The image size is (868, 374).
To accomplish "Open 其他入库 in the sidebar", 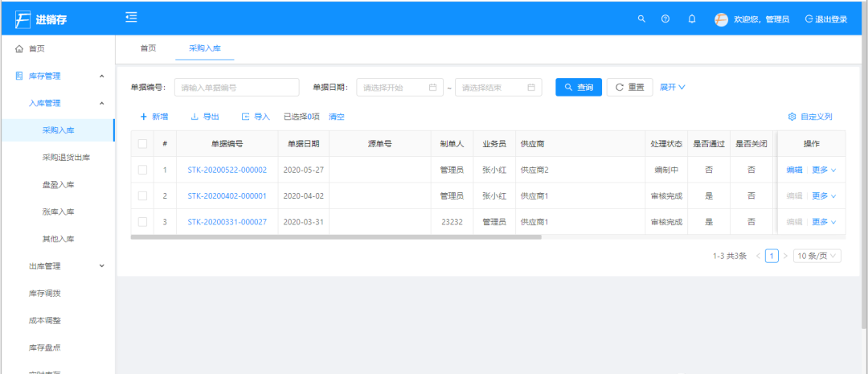I will 58,239.
